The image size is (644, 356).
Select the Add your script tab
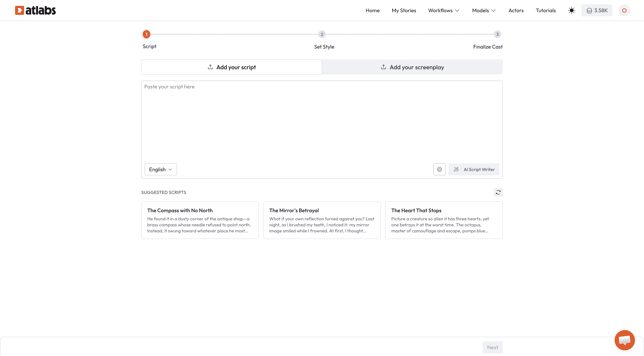click(231, 67)
